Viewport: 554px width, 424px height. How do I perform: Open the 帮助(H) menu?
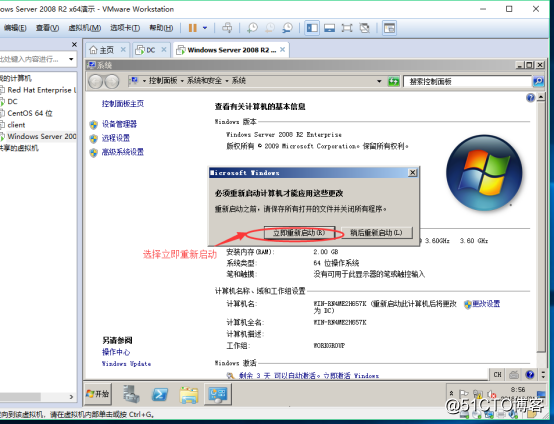coord(161,28)
